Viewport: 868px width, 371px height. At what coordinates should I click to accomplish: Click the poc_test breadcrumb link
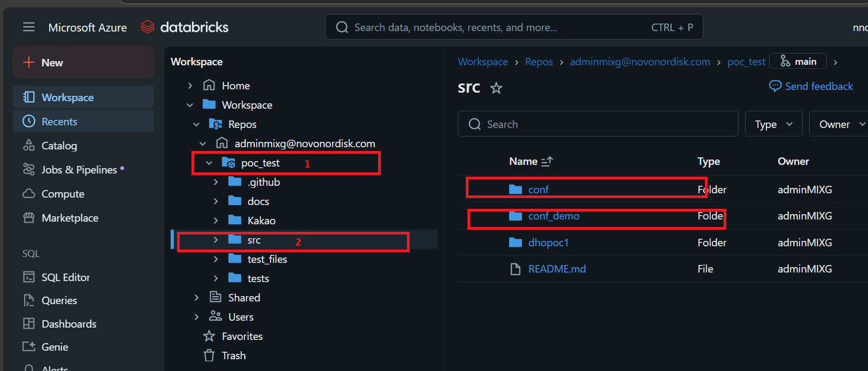point(747,62)
